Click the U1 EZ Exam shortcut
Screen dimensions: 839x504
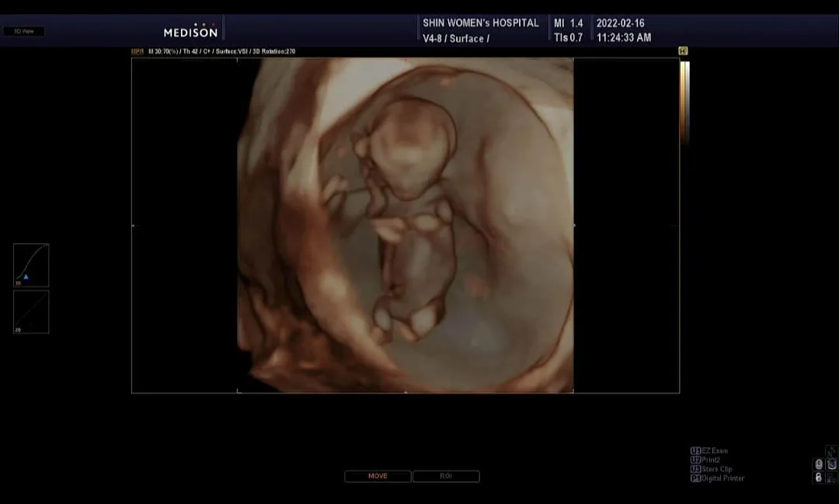tap(709, 451)
